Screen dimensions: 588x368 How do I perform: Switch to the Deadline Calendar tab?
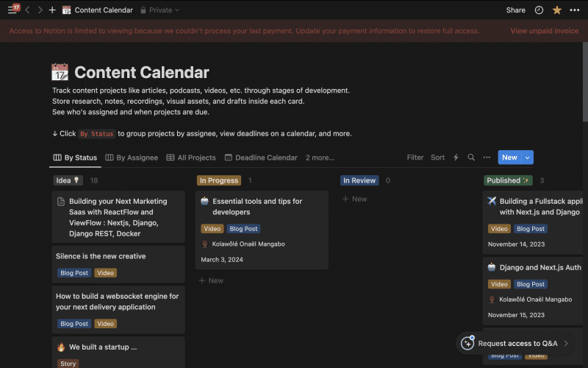point(261,158)
